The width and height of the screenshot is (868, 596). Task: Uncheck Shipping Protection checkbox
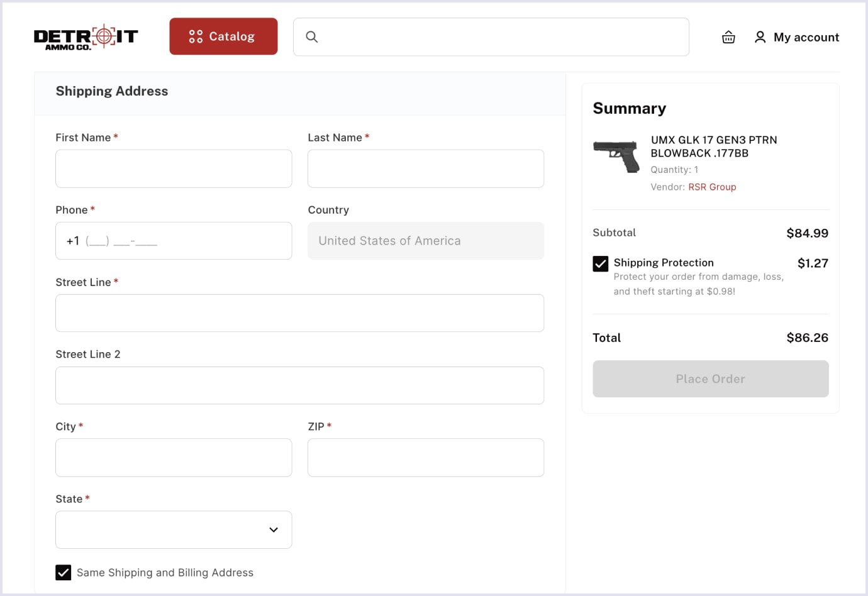[601, 263]
